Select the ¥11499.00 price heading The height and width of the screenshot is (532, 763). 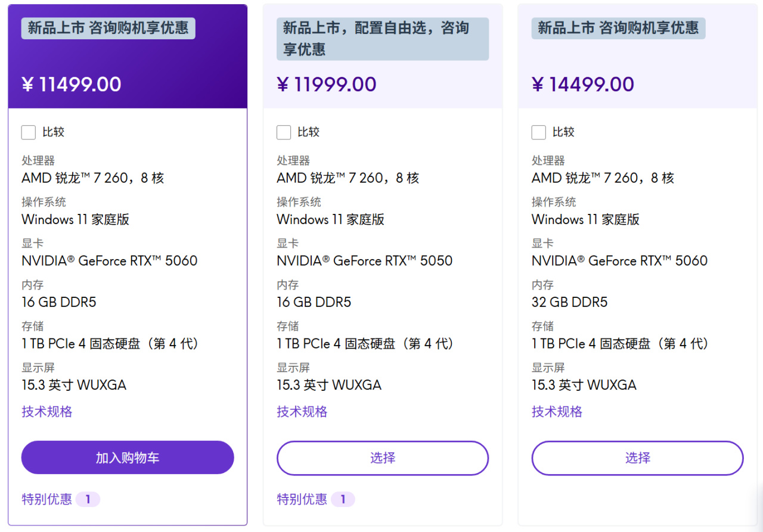tap(72, 84)
